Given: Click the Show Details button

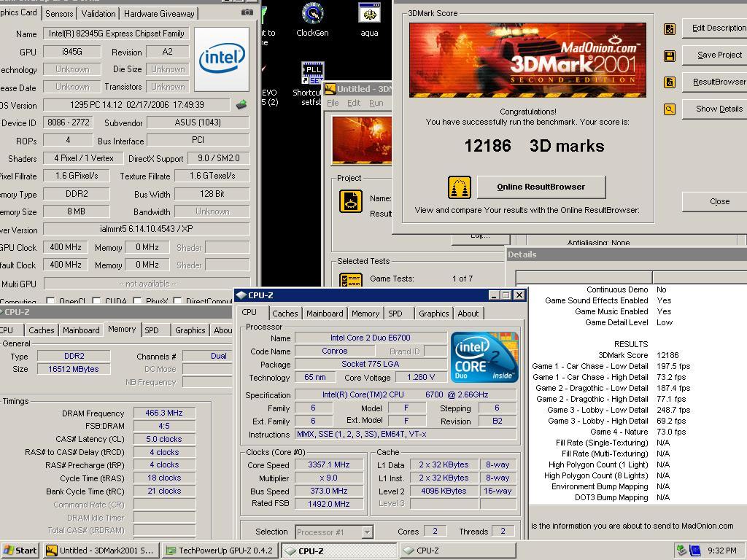Looking at the screenshot, I should click(716, 109).
